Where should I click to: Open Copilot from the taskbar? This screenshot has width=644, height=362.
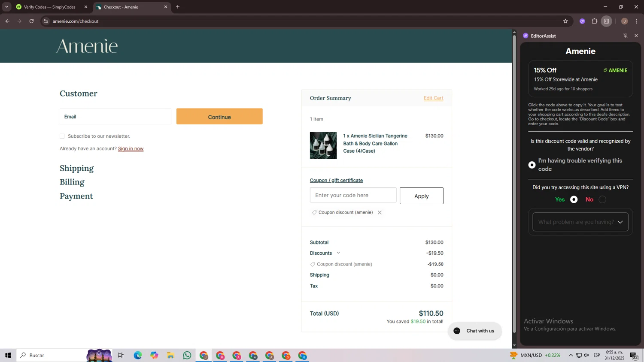pos(154,355)
